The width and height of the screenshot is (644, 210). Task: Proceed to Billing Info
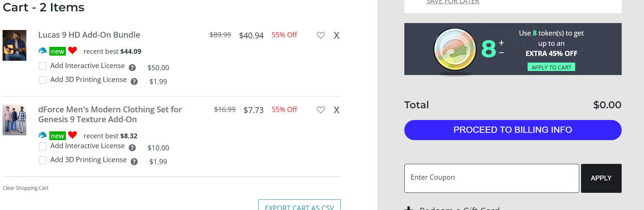513,130
